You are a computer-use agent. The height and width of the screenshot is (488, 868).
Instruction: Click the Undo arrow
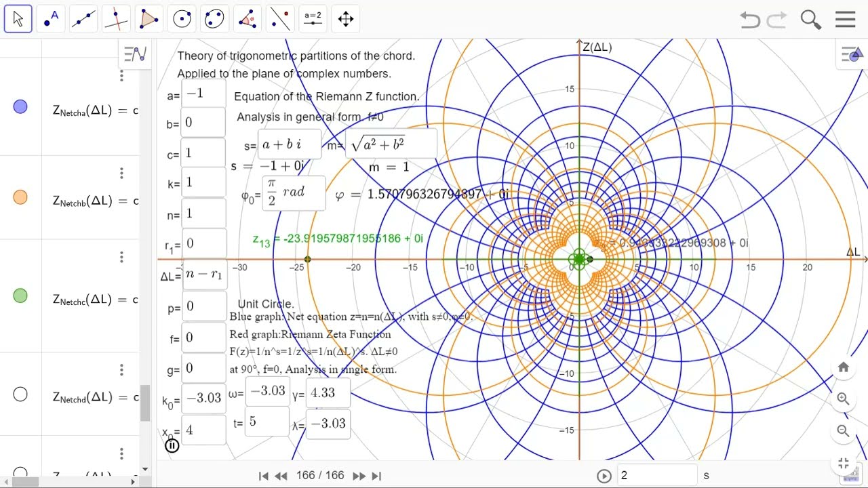pyautogui.click(x=750, y=19)
